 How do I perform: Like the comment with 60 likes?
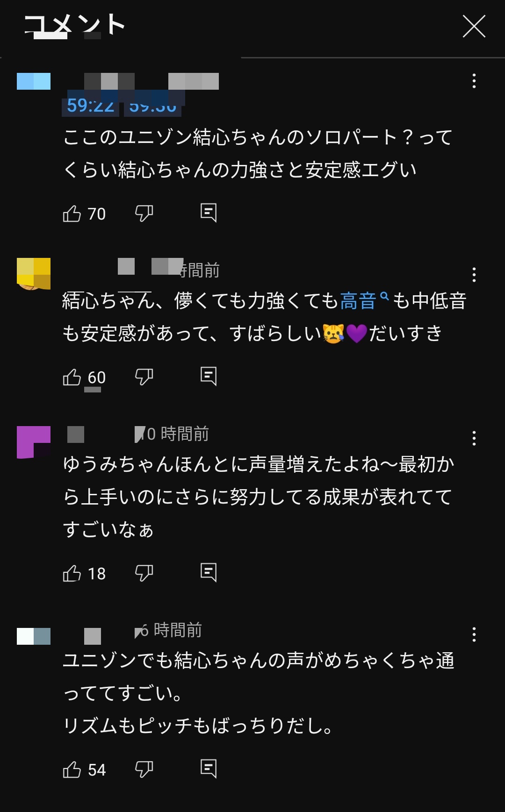(x=72, y=377)
